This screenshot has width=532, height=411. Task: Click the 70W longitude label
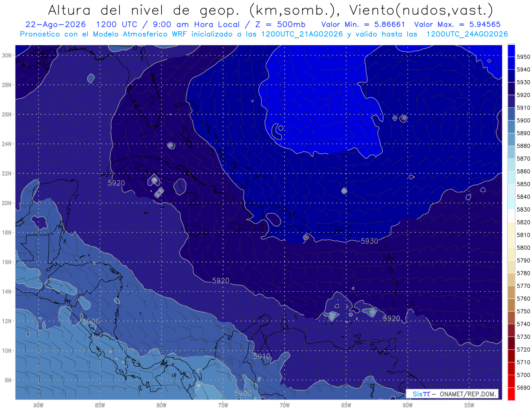tap(285, 405)
